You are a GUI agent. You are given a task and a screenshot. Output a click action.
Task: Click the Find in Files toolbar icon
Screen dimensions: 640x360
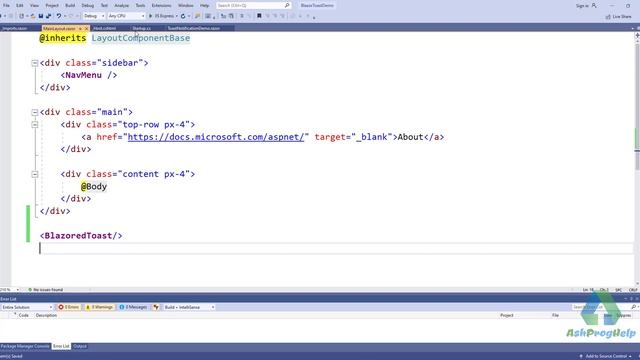tap(198, 16)
